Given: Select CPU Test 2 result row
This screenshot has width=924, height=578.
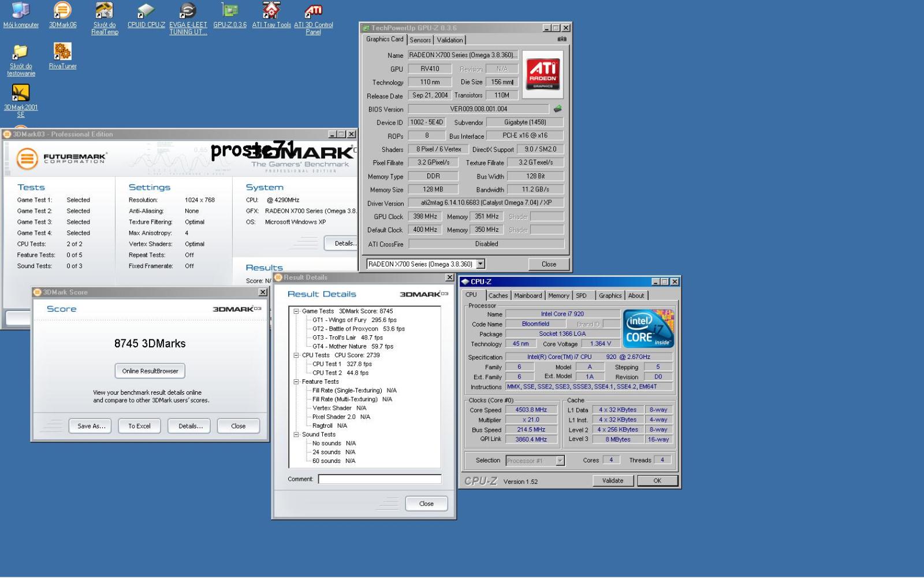Looking at the screenshot, I should (340, 373).
